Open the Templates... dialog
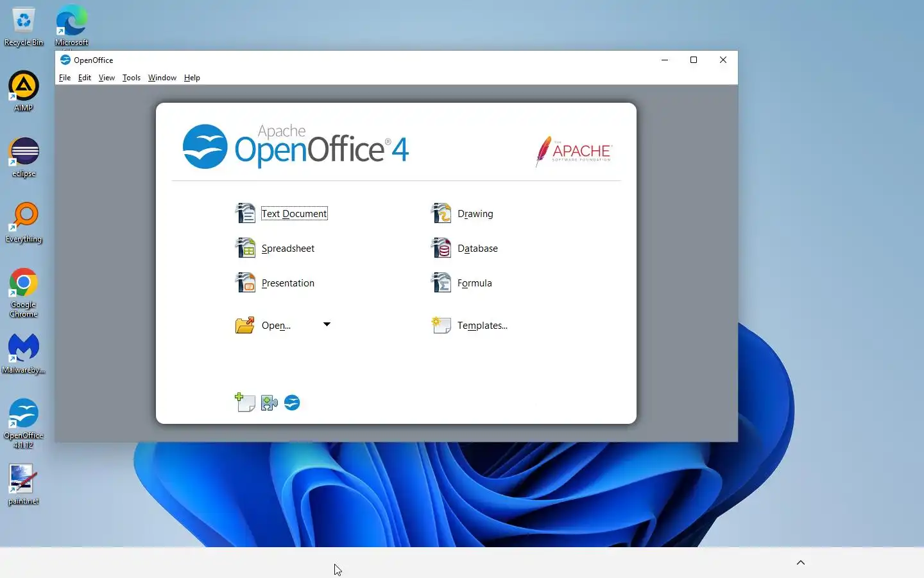Viewport: 924px width, 578px height. click(x=482, y=325)
